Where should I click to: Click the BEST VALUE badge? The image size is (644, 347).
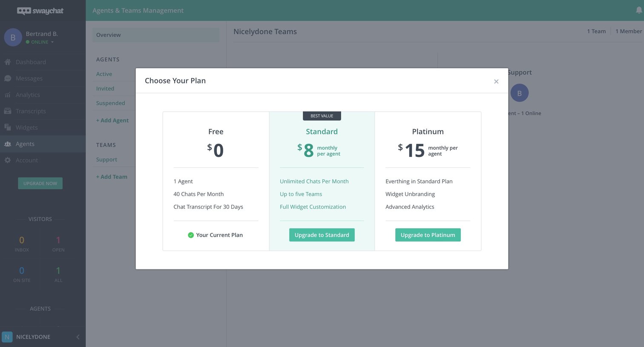pyautogui.click(x=322, y=116)
